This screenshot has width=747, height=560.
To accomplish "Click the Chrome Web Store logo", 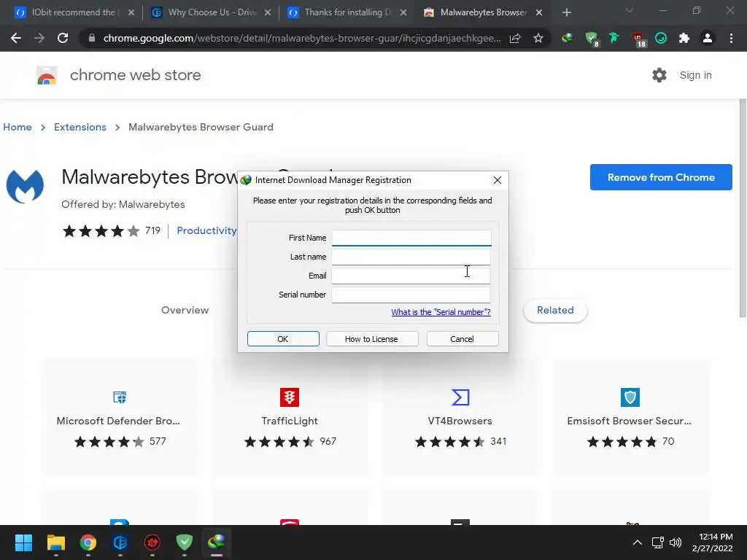I will [x=47, y=75].
